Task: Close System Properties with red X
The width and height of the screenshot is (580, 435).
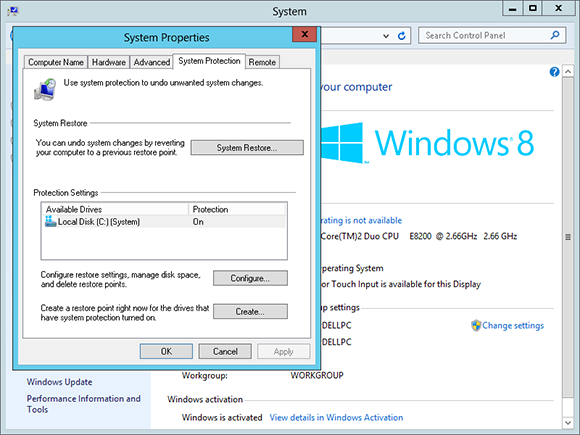Action: 304,34
